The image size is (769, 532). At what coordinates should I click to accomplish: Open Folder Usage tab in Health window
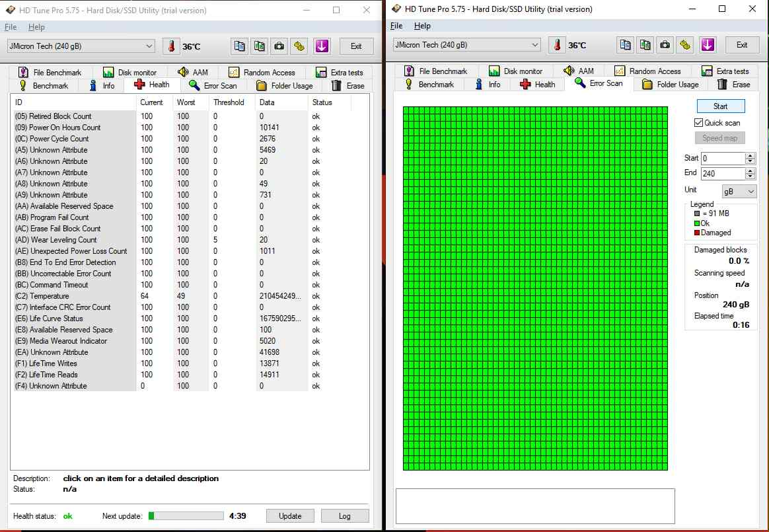click(285, 85)
